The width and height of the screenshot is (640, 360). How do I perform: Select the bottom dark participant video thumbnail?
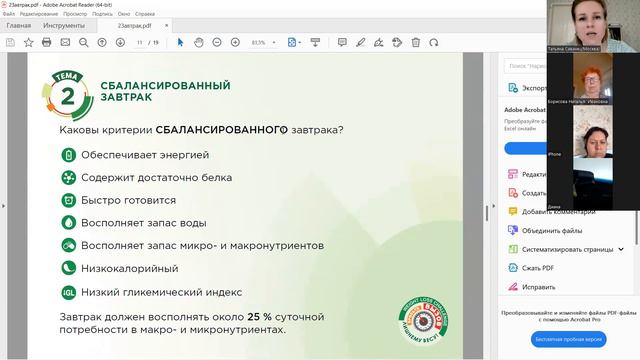click(x=593, y=184)
